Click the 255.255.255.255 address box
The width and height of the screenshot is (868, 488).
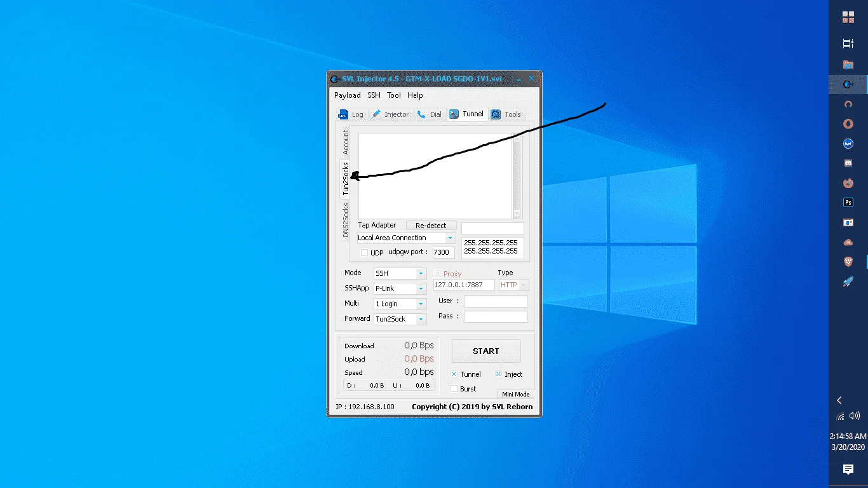[x=492, y=248]
